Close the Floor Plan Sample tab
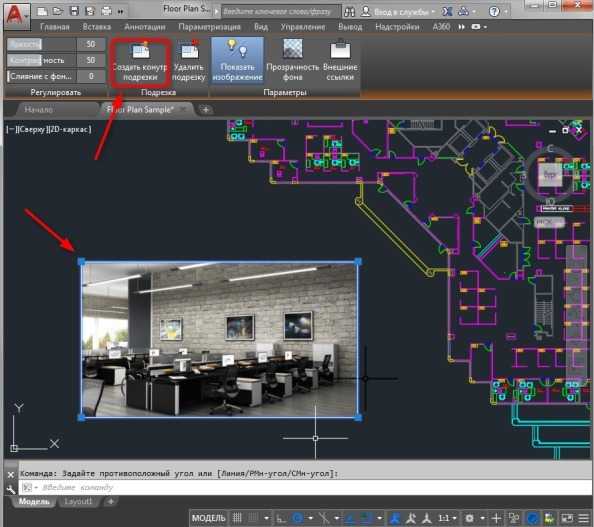This screenshot has width=594, height=527. (184, 109)
